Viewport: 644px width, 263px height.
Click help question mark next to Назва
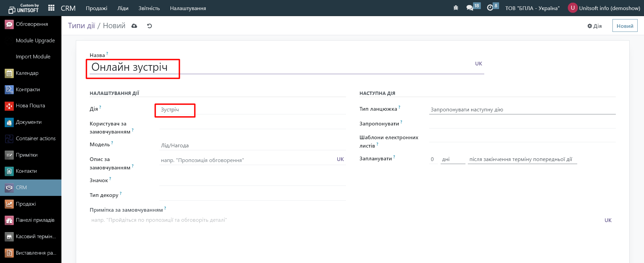tap(107, 53)
